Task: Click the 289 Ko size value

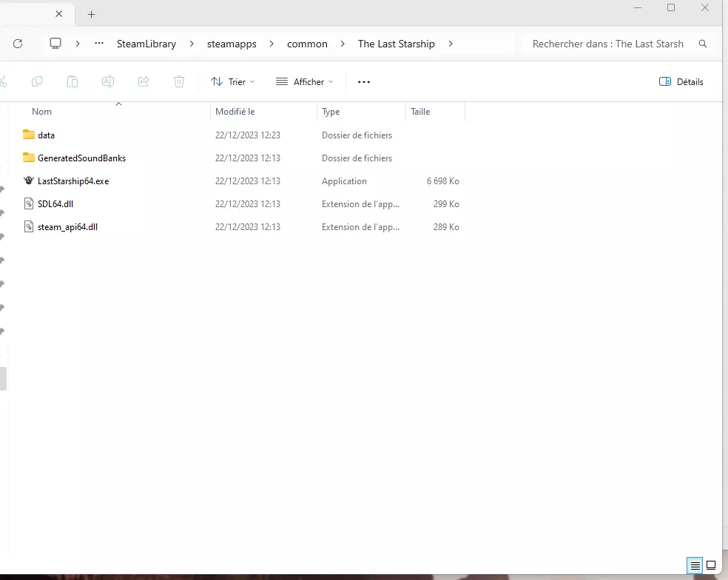Action: pyautogui.click(x=446, y=227)
